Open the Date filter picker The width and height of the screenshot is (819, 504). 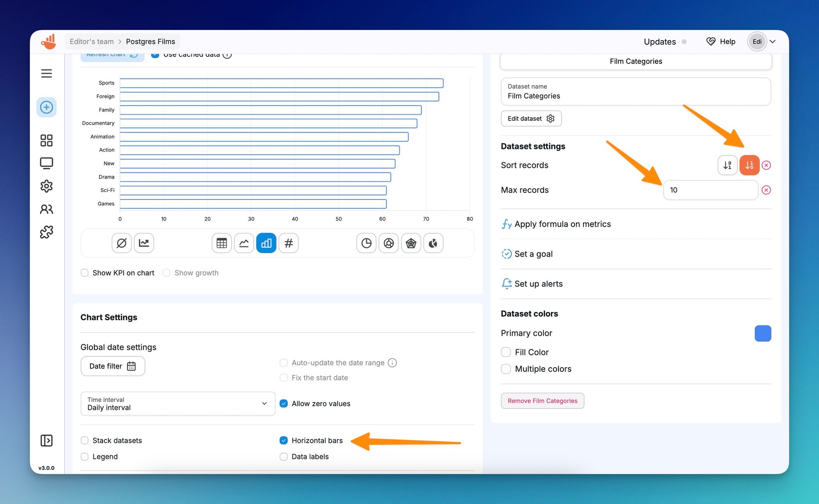(113, 366)
